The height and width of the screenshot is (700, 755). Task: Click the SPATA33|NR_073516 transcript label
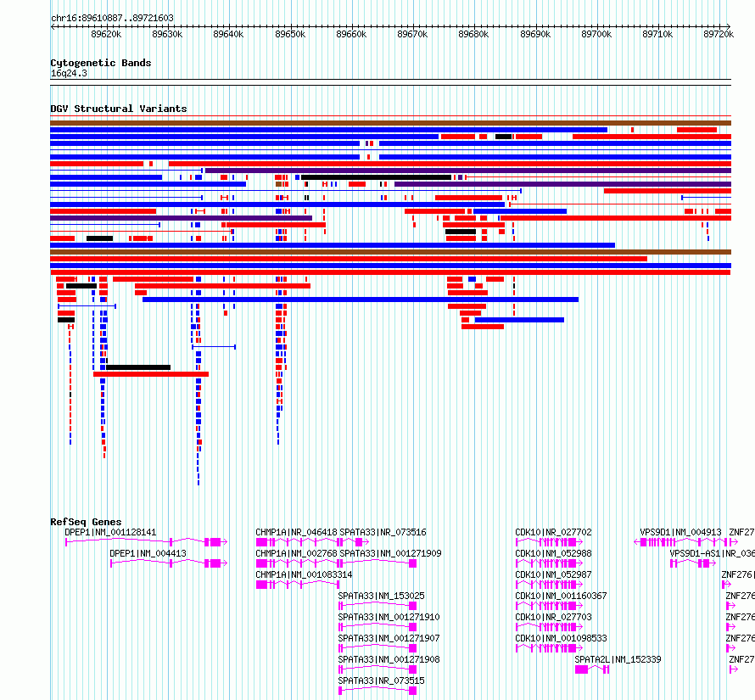coord(383,532)
